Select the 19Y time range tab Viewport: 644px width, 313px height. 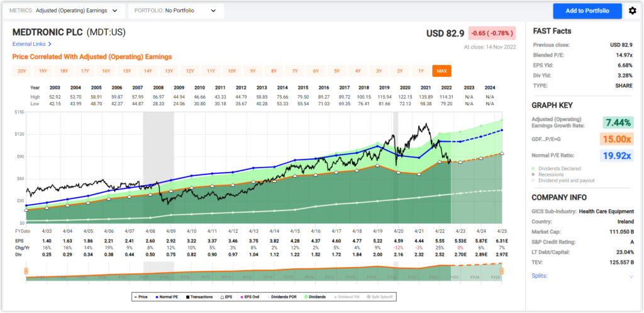coord(43,71)
